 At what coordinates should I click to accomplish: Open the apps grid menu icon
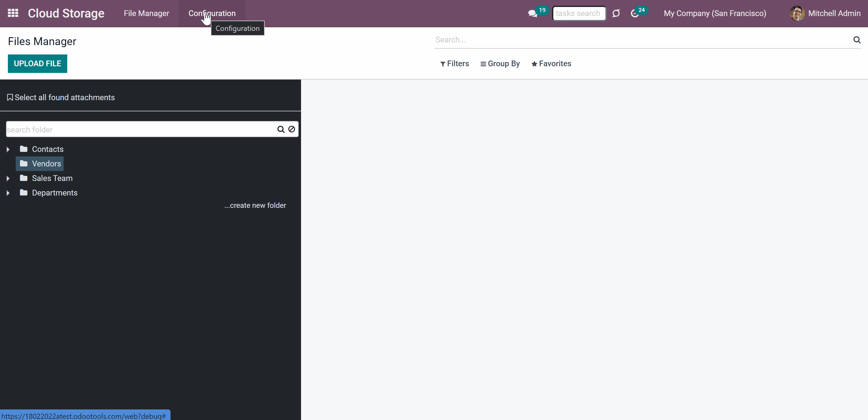[x=13, y=13]
